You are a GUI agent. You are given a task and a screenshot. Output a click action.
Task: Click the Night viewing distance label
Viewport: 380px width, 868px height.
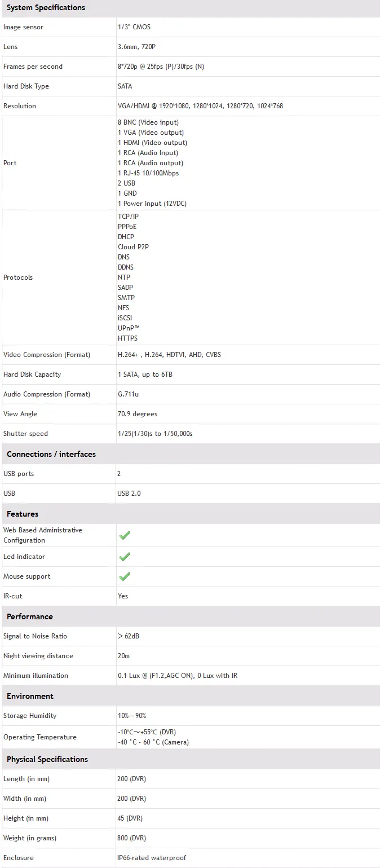pyautogui.click(x=38, y=656)
